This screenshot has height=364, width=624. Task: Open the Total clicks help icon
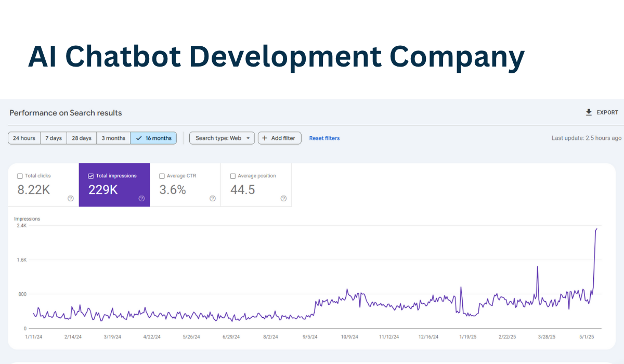(x=70, y=198)
